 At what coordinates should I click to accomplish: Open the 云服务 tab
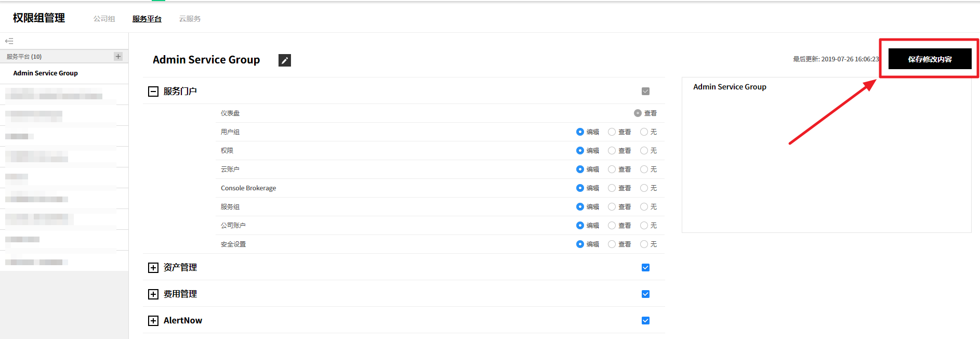(190, 19)
